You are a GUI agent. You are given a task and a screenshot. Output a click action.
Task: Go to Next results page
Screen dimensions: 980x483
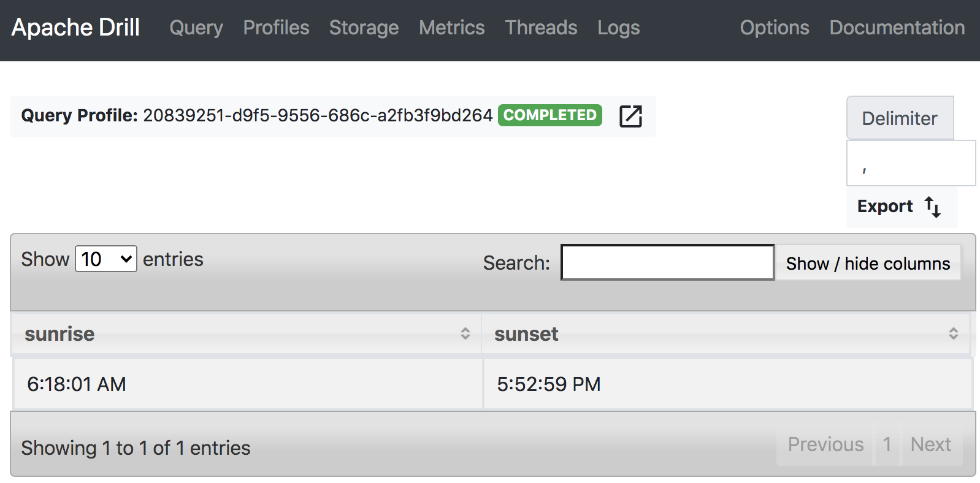(x=930, y=444)
